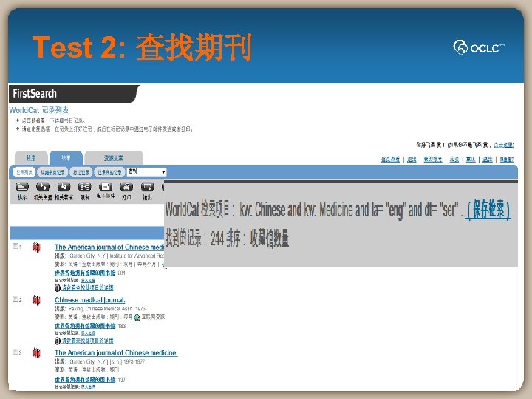Image resolution: width=532 pixels, height=399 pixels.
Task: Click the 保存检索 save search link
Action: pyautogui.click(x=488, y=210)
